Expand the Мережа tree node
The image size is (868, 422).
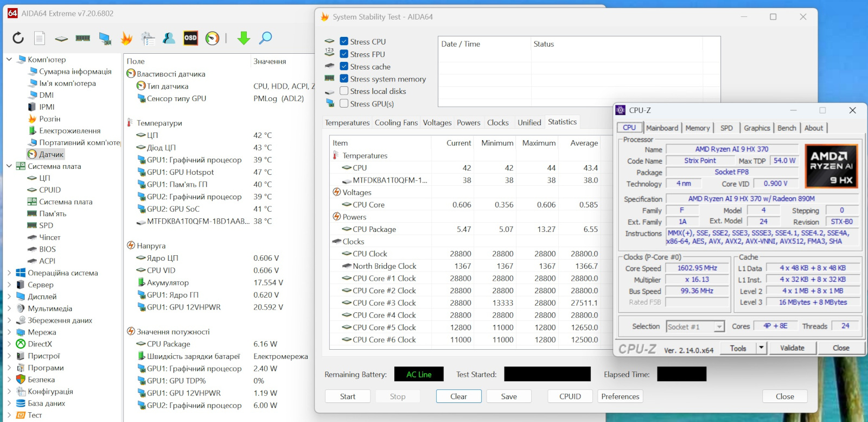click(9, 332)
